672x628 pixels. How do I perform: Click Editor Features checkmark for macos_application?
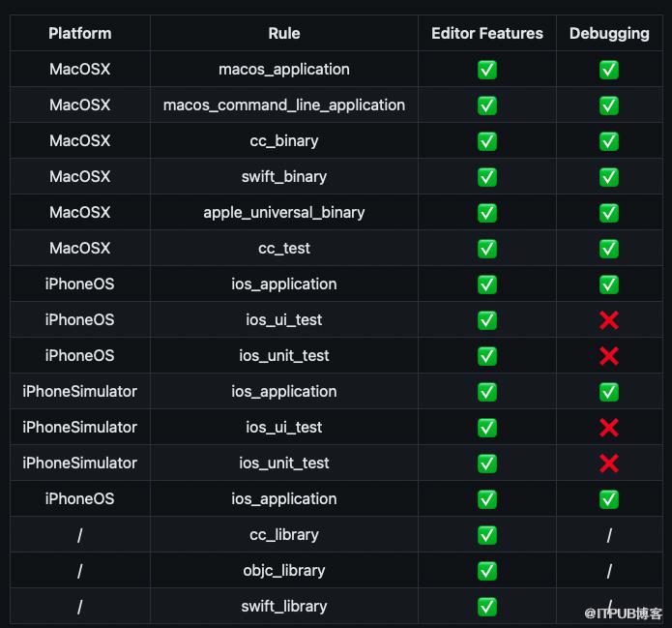click(x=487, y=70)
